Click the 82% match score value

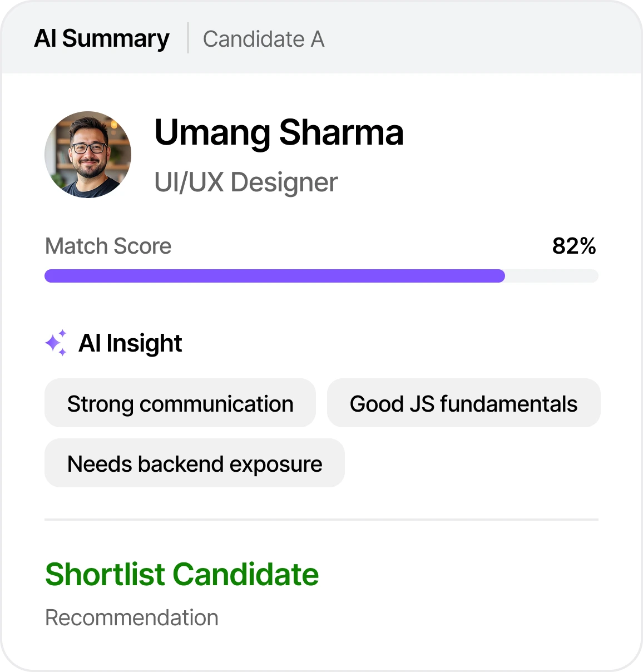click(574, 246)
